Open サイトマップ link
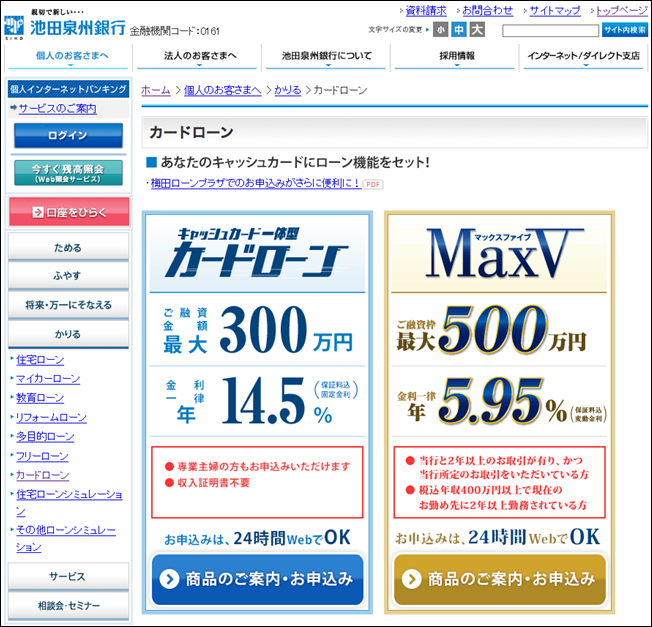The height and width of the screenshot is (627, 652). click(555, 10)
